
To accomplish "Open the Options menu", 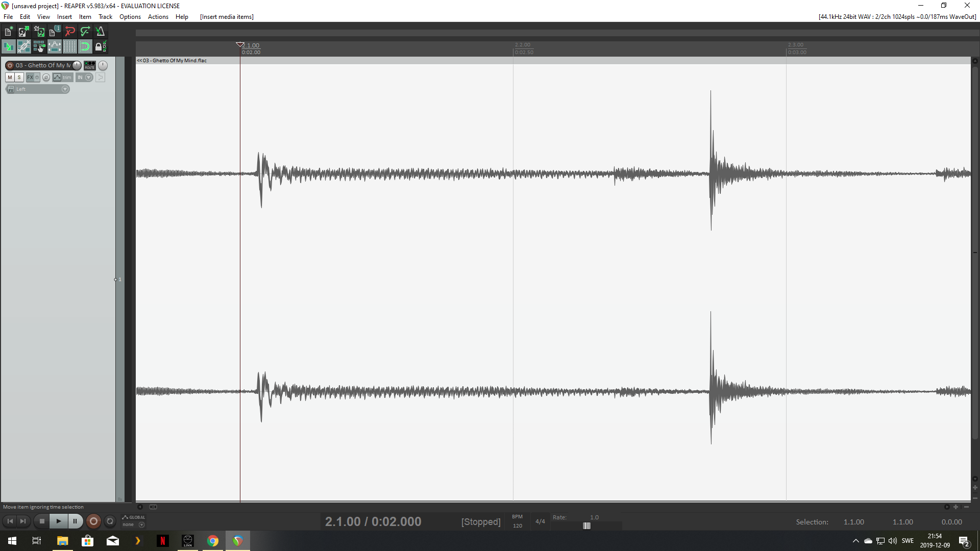I will (130, 17).
